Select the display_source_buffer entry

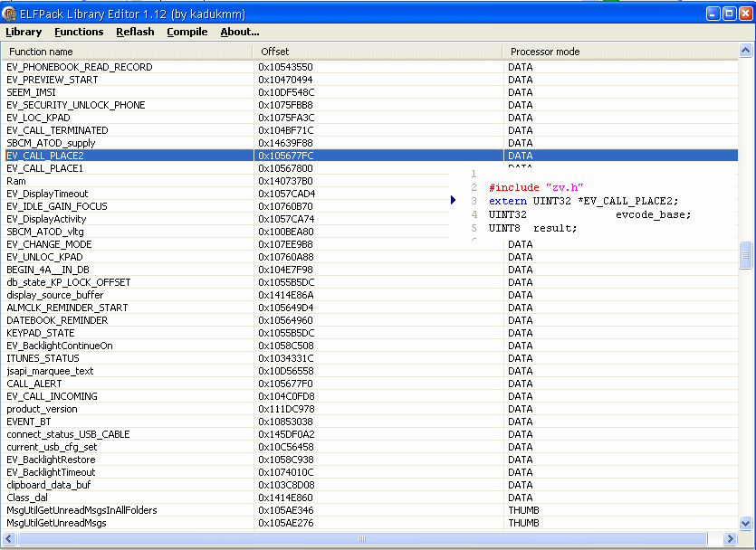[369, 295]
